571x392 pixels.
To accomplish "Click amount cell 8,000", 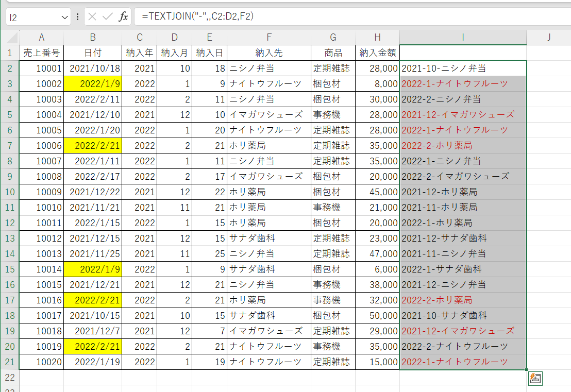I will pos(377,84).
